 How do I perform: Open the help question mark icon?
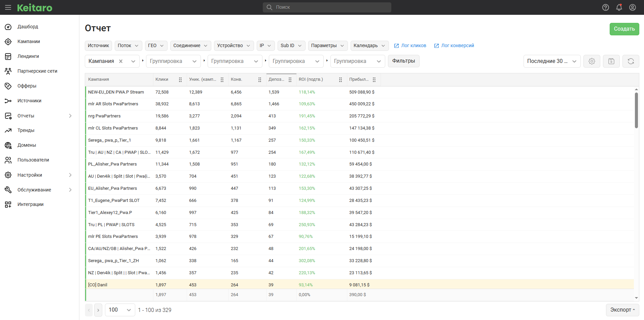(605, 7)
